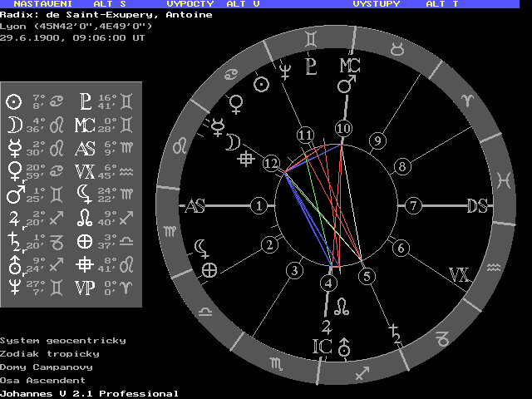Click the "Domy Campanovy" house system text
This screenshot has width=532, height=399.
click(46, 367)
